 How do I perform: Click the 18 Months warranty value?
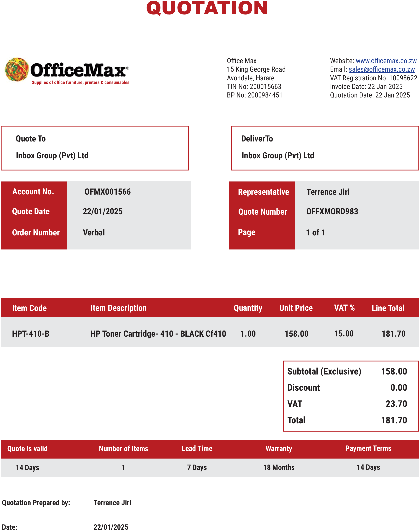tap(279, 467)
